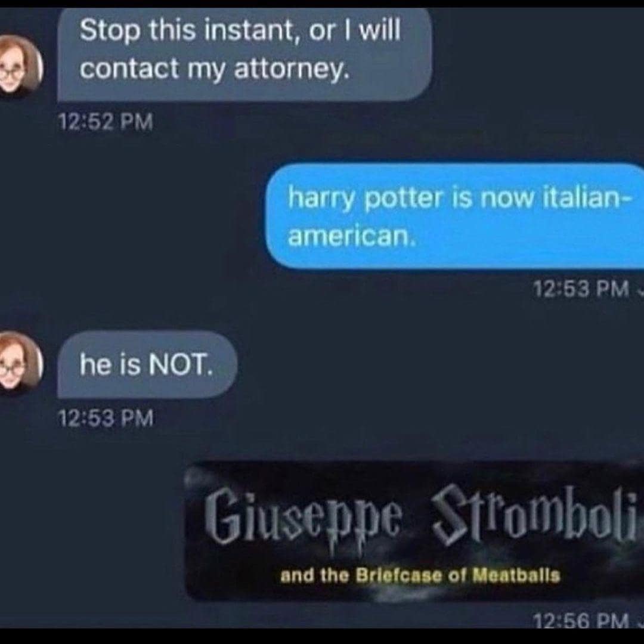Click avatar beside 'Stop this instant' message
Screen dimensions: 644x644
20,66
